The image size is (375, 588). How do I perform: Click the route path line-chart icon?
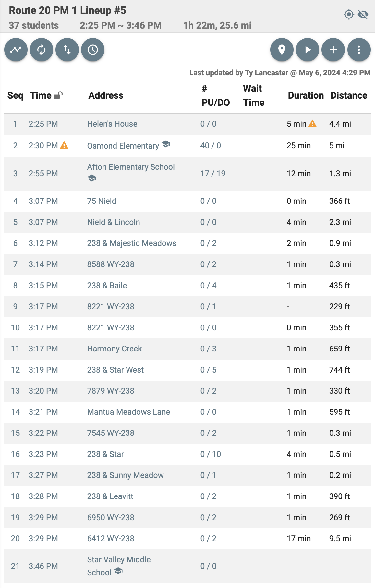pyautogui.click(x=16, y=50)
